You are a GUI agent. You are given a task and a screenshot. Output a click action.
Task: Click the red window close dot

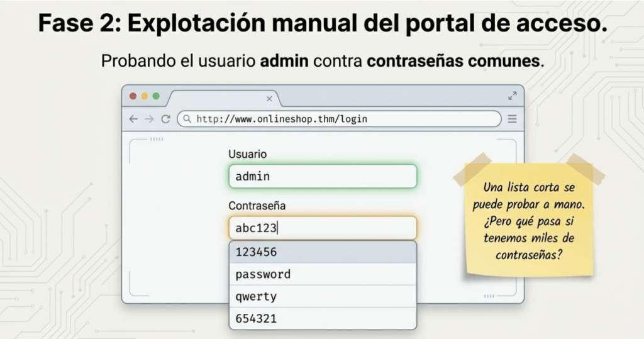point(133,96)
